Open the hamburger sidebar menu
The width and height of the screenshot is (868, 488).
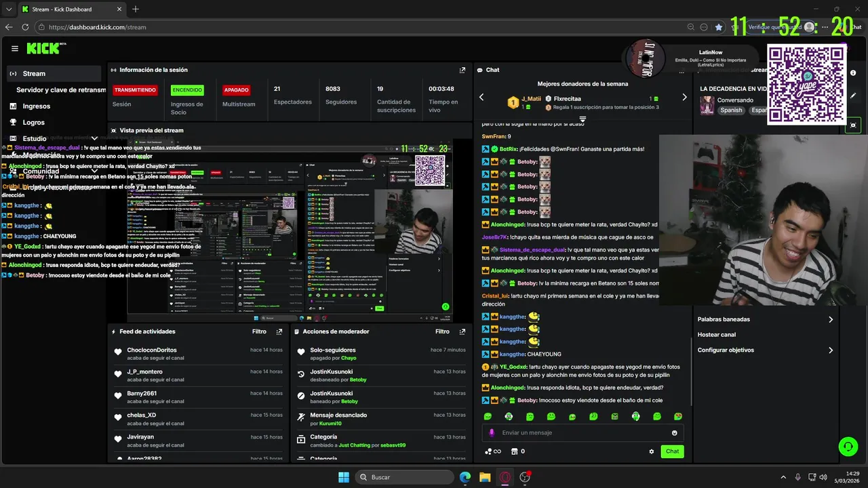[x=15, y=49]
